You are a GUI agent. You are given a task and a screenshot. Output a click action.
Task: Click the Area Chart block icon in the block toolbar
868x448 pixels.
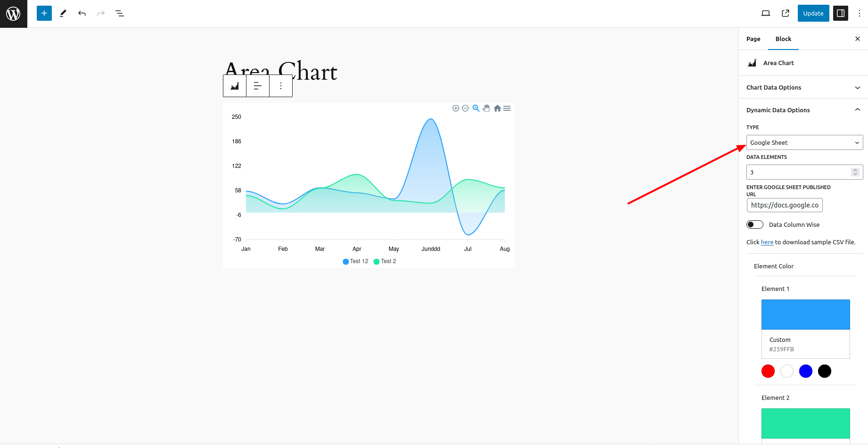pyautogui.click(x=234, y=85)
